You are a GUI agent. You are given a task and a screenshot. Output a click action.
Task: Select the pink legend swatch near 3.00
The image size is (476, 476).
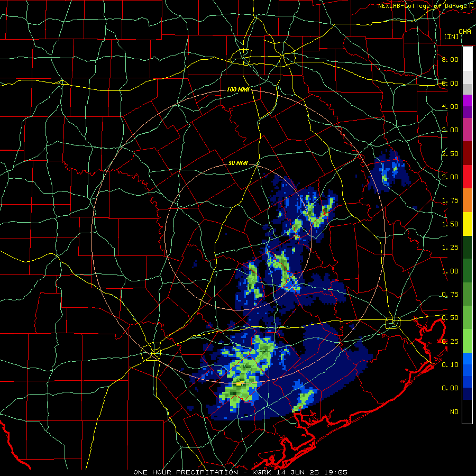[x=467, y=130]
